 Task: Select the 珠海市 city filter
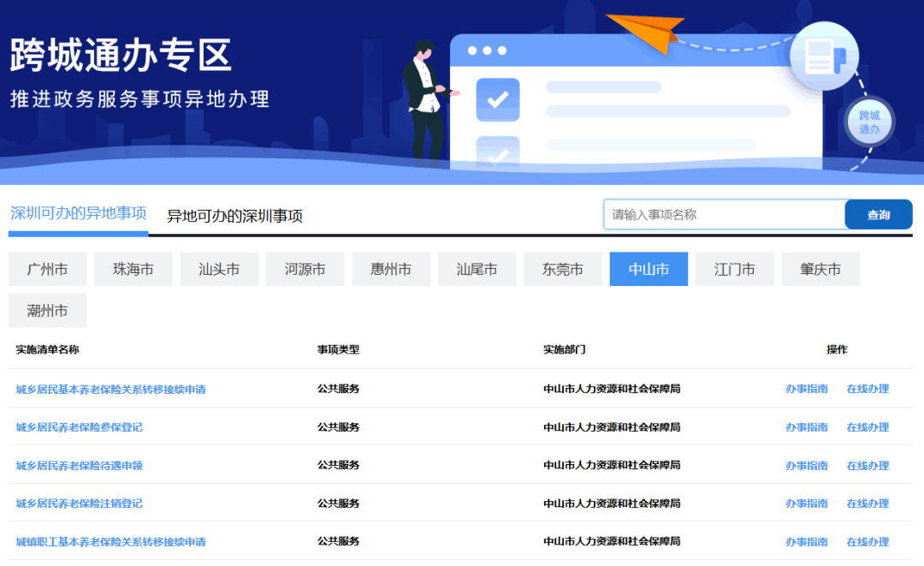[133, 269]
